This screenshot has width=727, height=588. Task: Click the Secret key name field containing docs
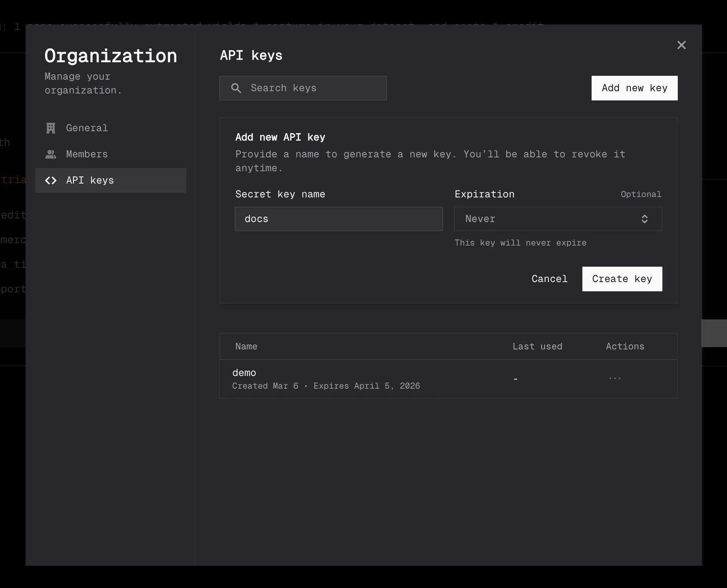[x=338, y=219]
